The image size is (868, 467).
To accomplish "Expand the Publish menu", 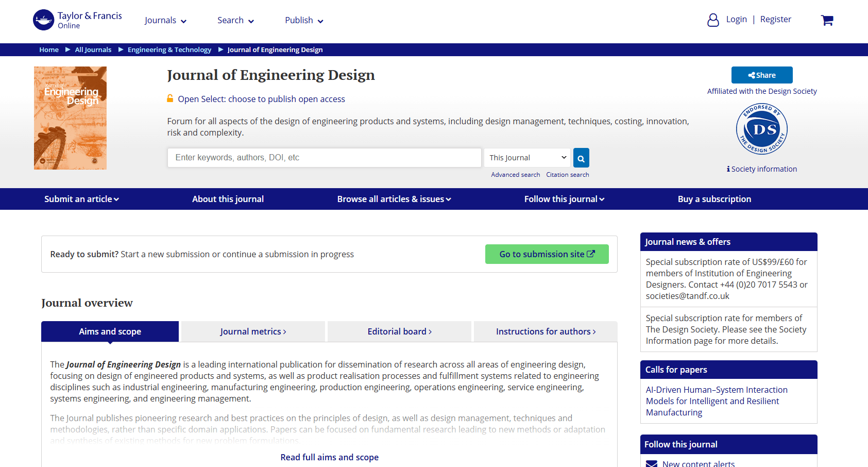I will click(x=304, y=21).
